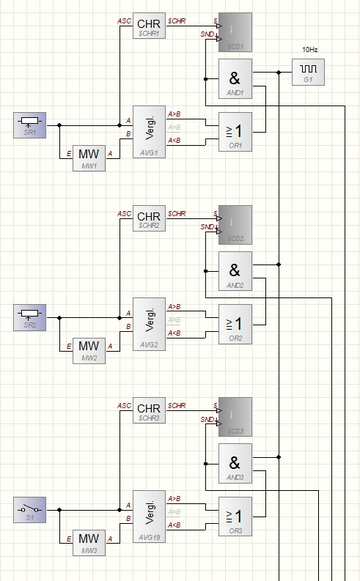The width and height of the screenshot is (360, 581).
Task: Select the SR1 potentiometer input block
Action: pos(30,125)
